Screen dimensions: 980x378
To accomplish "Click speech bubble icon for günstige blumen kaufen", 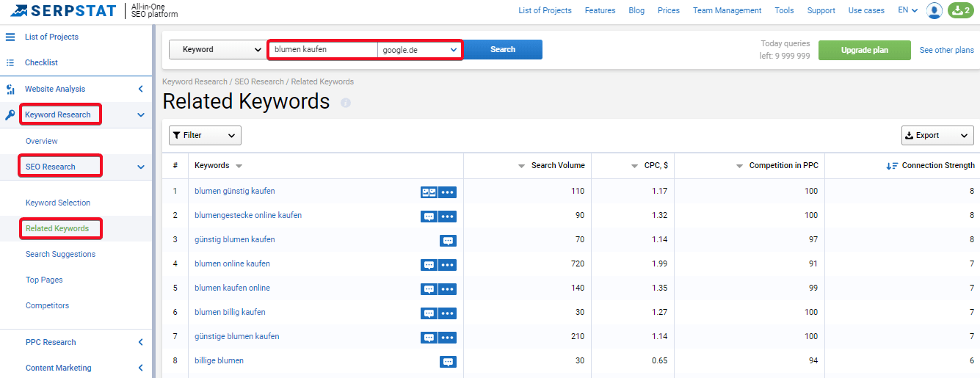I will 429,338.
